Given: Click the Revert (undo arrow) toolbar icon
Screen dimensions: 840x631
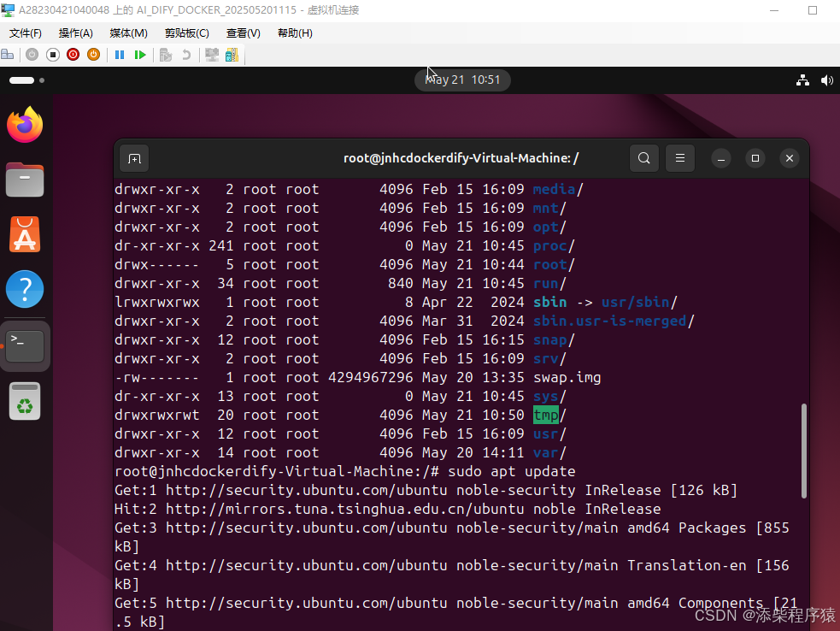Looking at the screenshot, I should [186, 55].
